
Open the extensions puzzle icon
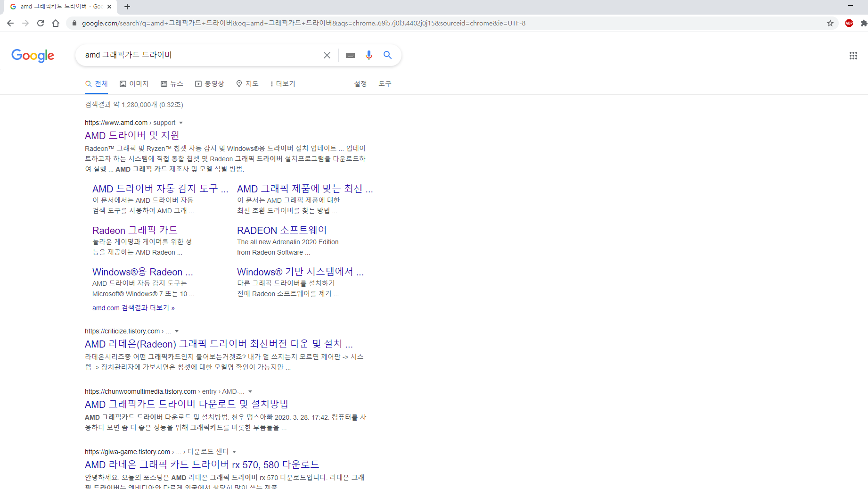(864, 23)
